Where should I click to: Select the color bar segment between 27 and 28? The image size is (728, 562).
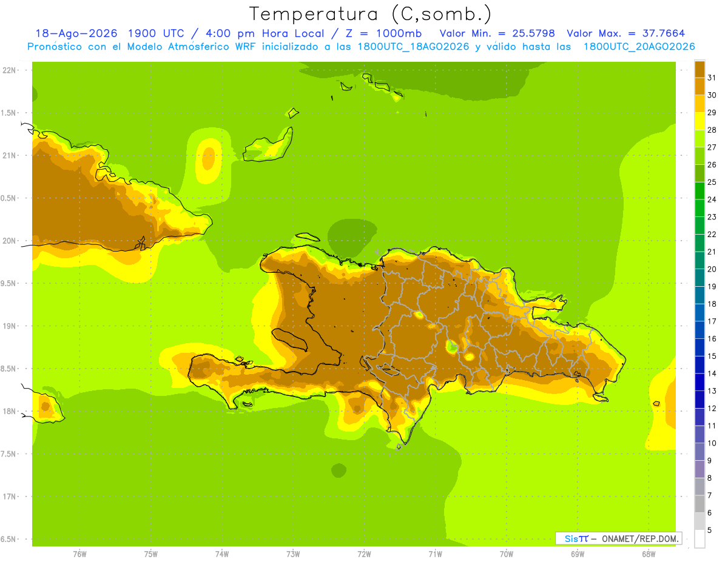tap(699, 138)
